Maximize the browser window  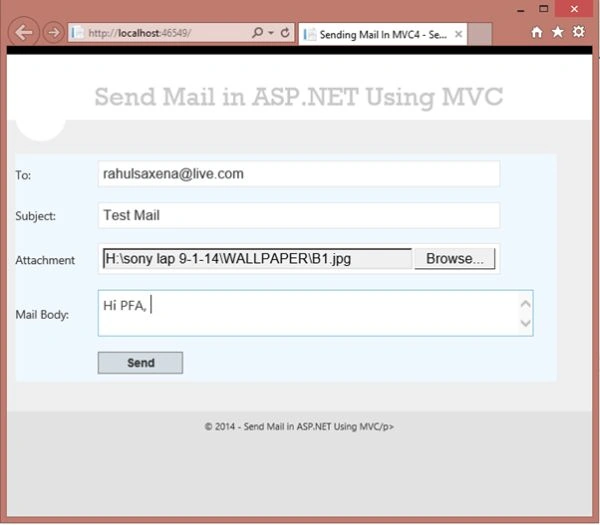pyautogui.click(x=543, y=8)
